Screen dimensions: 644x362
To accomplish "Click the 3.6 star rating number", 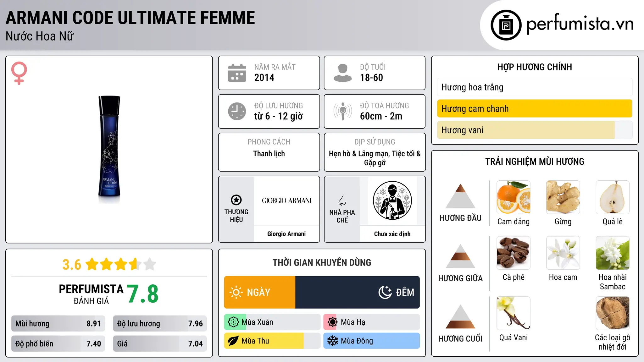I will coord(72,265).
